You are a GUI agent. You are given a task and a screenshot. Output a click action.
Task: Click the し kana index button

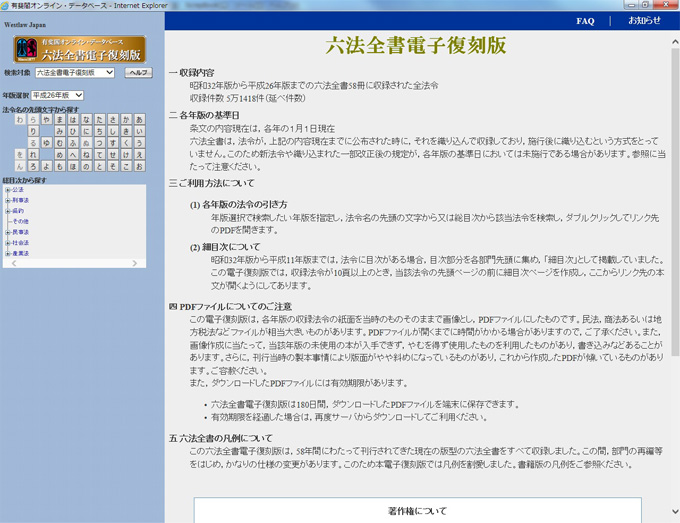click(113, 131)
